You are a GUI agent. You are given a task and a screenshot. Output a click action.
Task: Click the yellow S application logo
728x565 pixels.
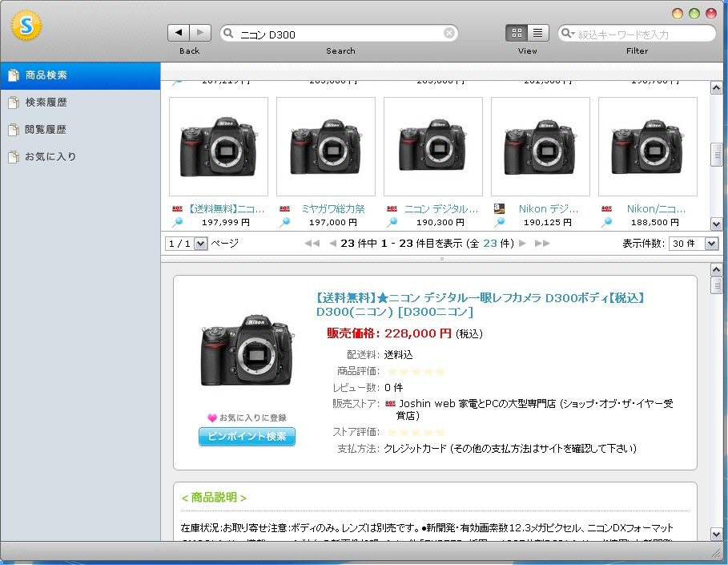click(26, 25)
